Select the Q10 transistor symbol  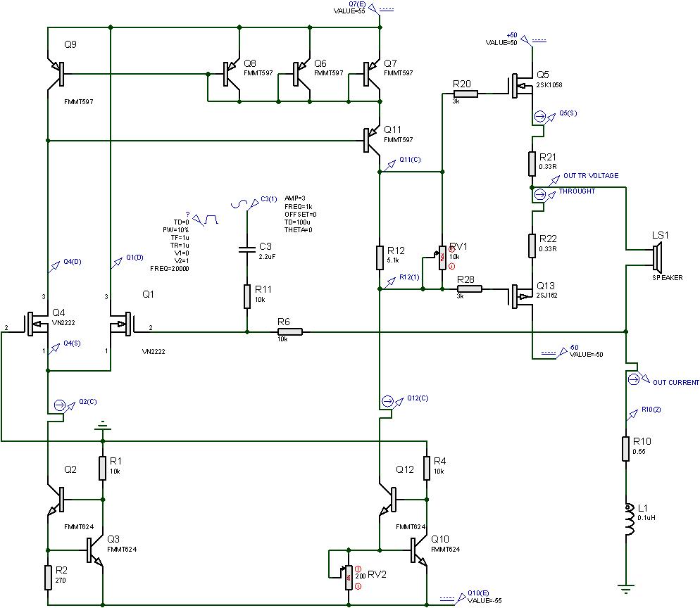click(419, 551)
